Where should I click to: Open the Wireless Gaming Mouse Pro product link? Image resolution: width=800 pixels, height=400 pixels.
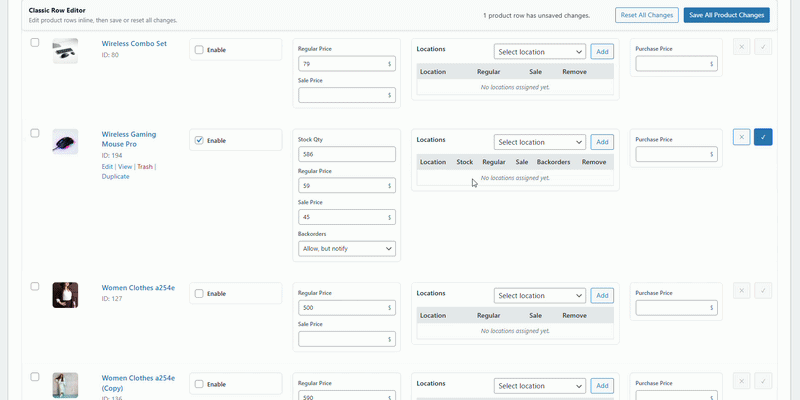click(129, 139)
